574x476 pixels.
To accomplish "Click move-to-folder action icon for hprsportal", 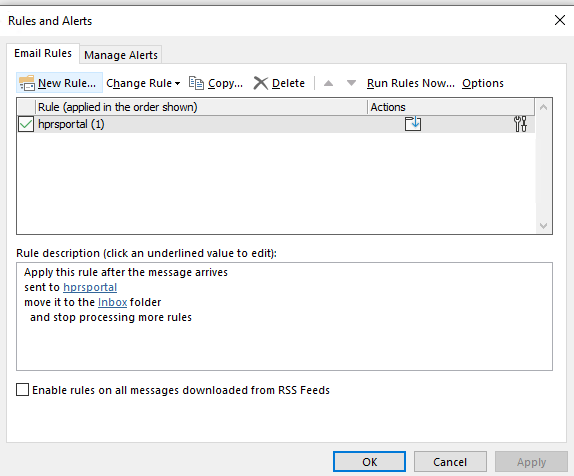I will [413, 124].
